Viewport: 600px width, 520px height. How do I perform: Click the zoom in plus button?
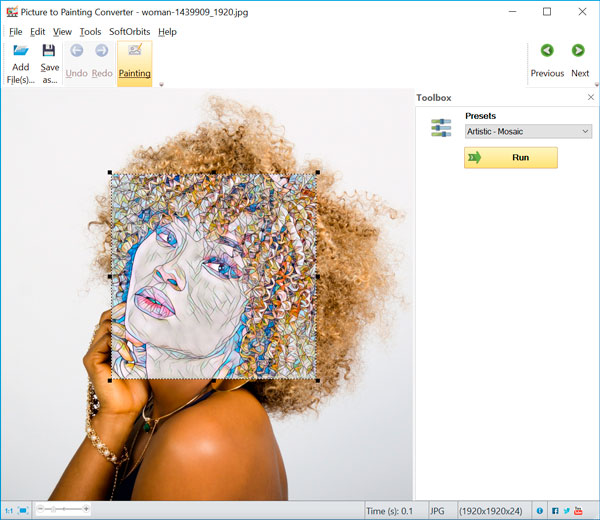click(x=86, y=509)
